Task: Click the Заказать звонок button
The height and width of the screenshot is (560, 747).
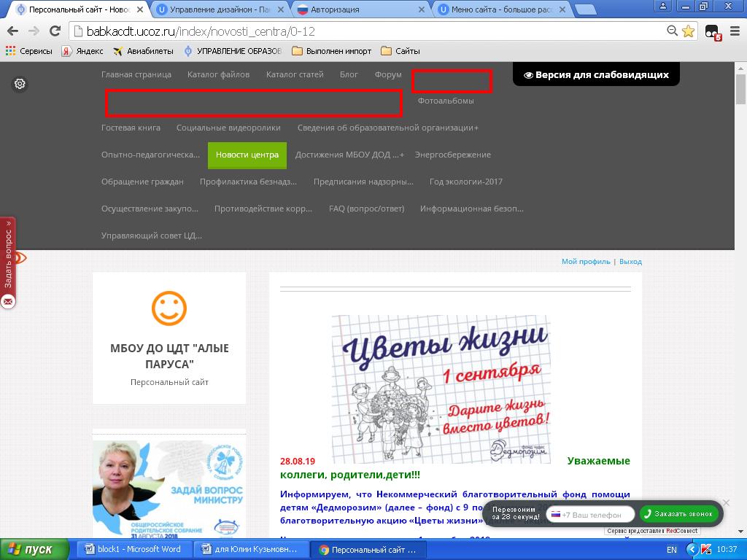Action: (679, 514)
